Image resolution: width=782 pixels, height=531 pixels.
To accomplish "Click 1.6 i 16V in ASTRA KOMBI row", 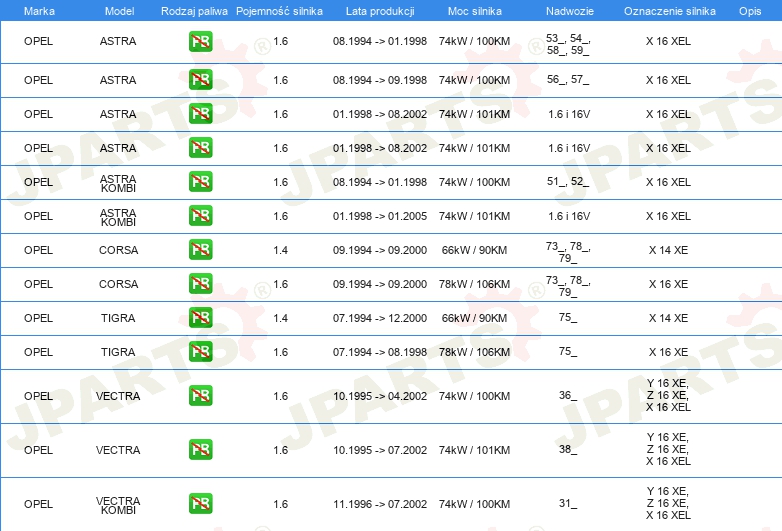I will point(569,216).
